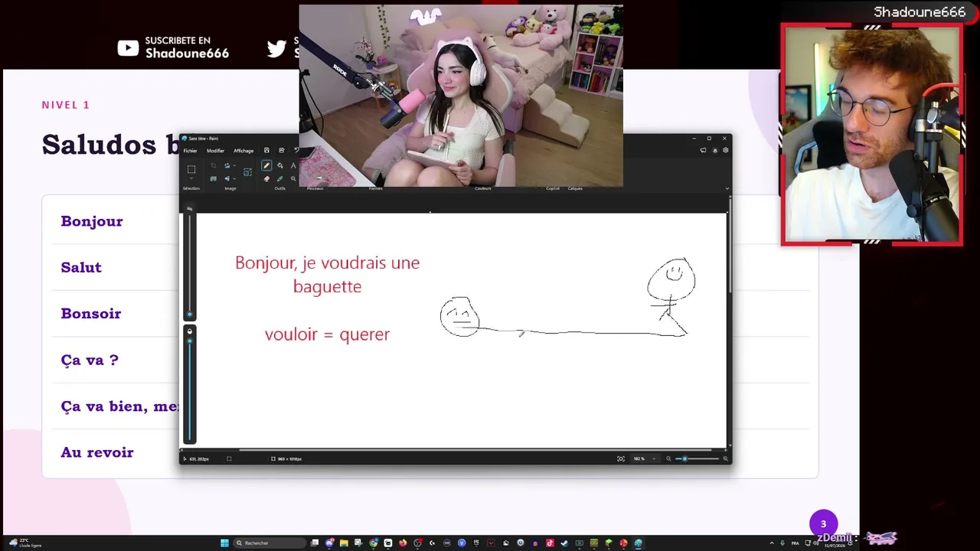Click the fit to window icon in status bar
This screenshot has width=980, height=551.
point(621,458)
